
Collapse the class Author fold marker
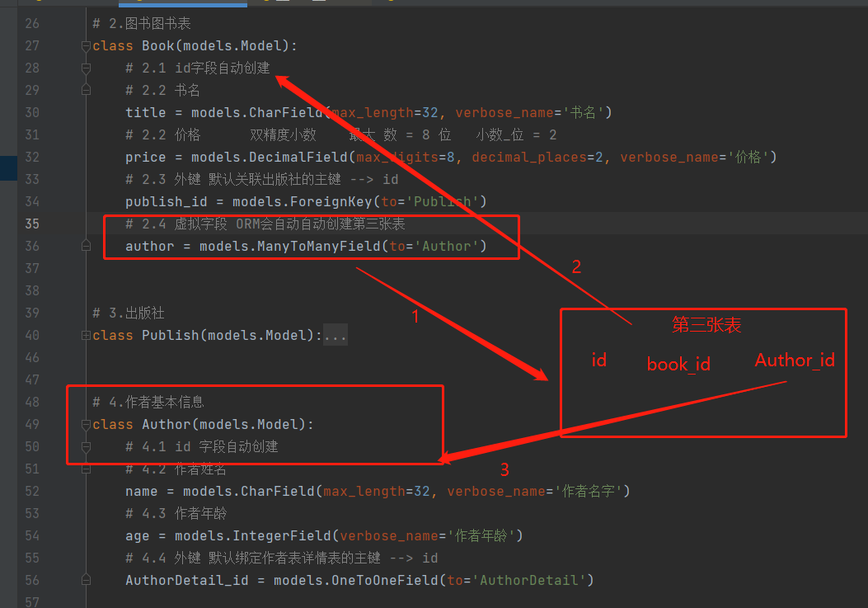tap(86, 425)
